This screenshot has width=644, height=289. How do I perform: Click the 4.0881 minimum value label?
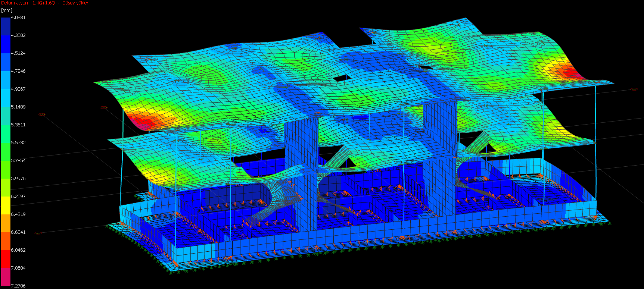coord(18,18)
